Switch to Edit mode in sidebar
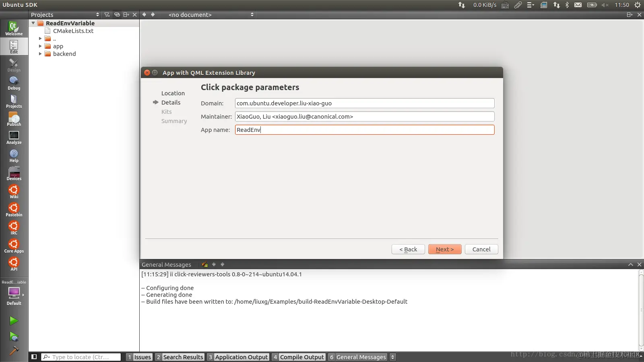Image resolution: width=644 pixels, height=362 pixels. point(14,47)
